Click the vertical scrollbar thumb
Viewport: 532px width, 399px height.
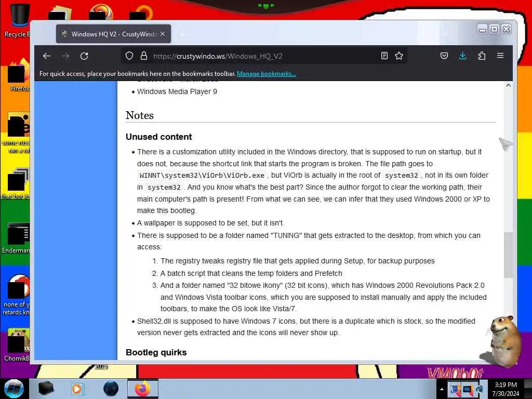(x=508, y=255)
